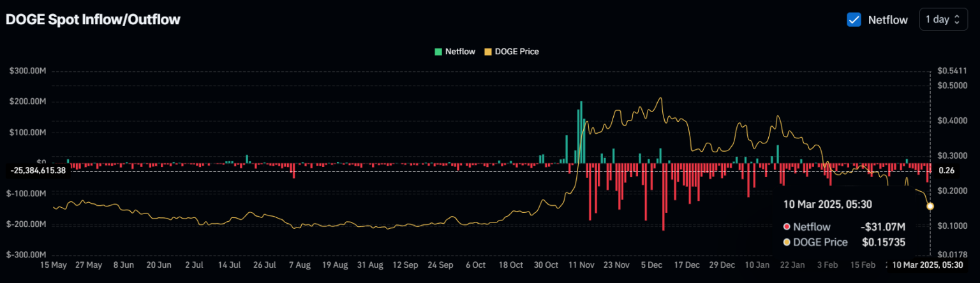Click the 11 Nov date label
Image resolution: width=980 pixels, height=283 pixels.
[582, 265]
